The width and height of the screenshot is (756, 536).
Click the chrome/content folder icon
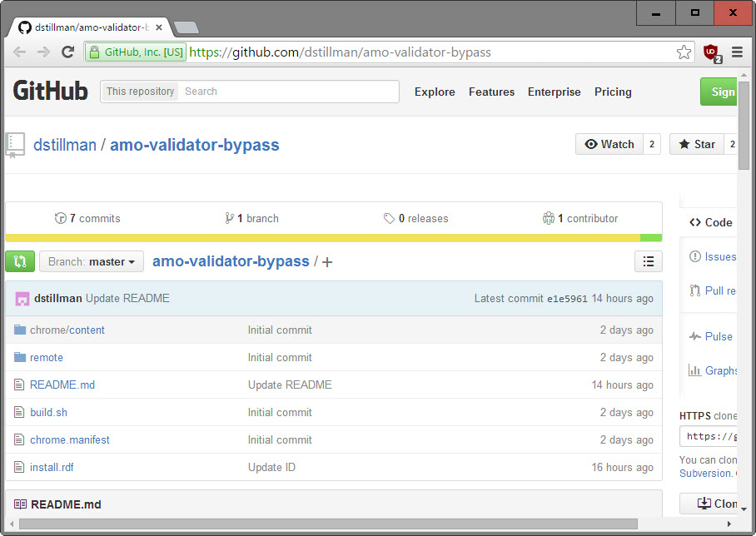[20, 330]
